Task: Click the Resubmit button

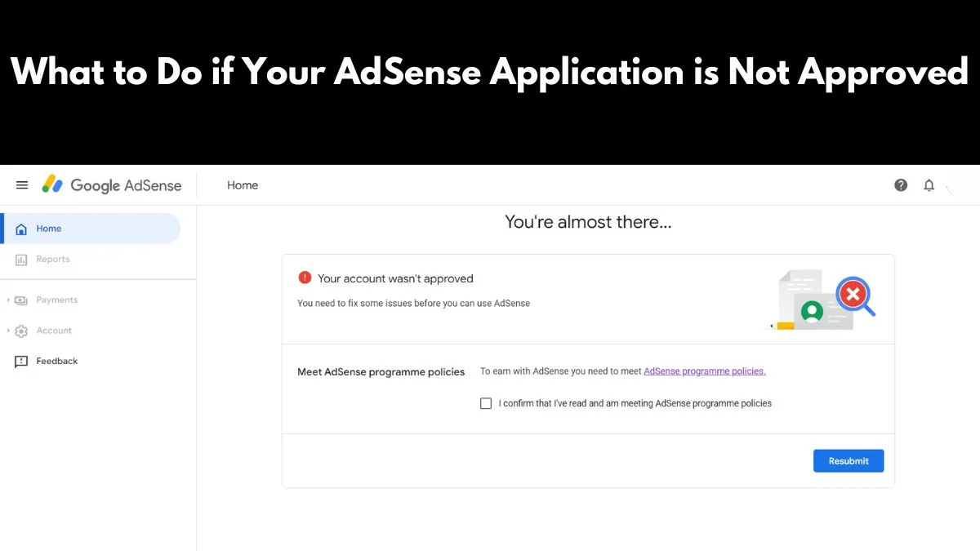Action: pos(849,460)
